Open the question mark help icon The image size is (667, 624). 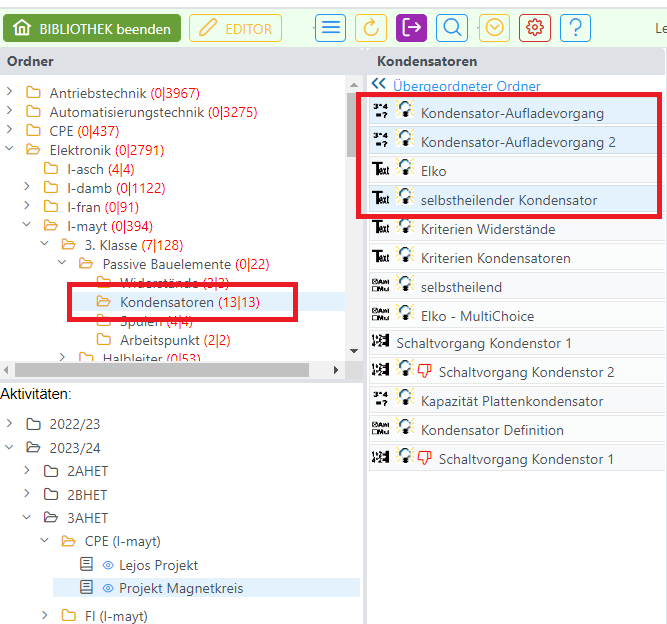575,28
